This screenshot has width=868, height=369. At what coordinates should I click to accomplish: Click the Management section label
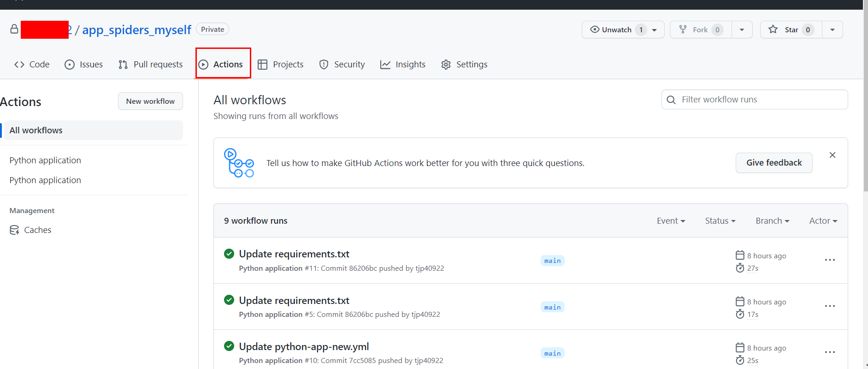[x=32, y=211]
